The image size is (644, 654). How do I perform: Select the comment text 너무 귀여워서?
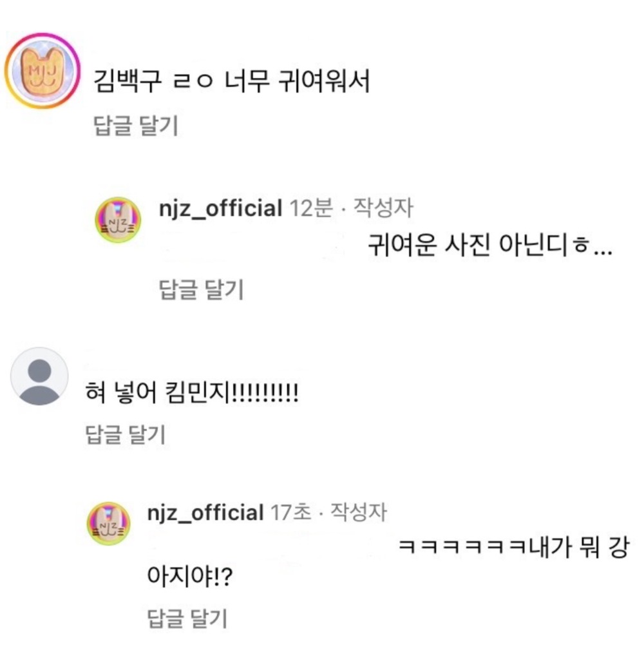coord(297,81)
